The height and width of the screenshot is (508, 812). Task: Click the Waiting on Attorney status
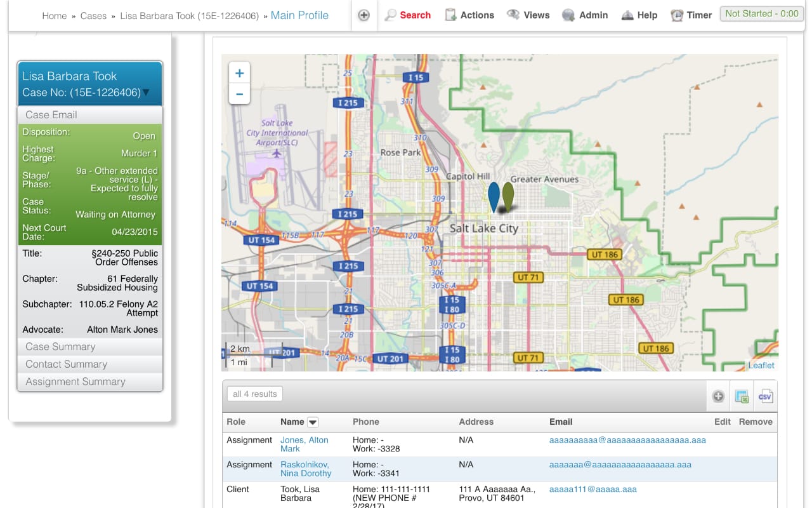pos(115,215)
